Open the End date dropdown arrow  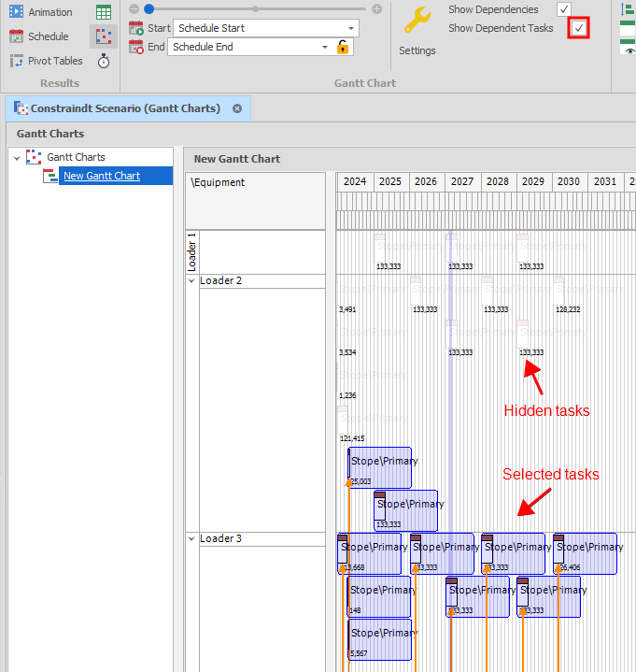[x=324, y=47]
